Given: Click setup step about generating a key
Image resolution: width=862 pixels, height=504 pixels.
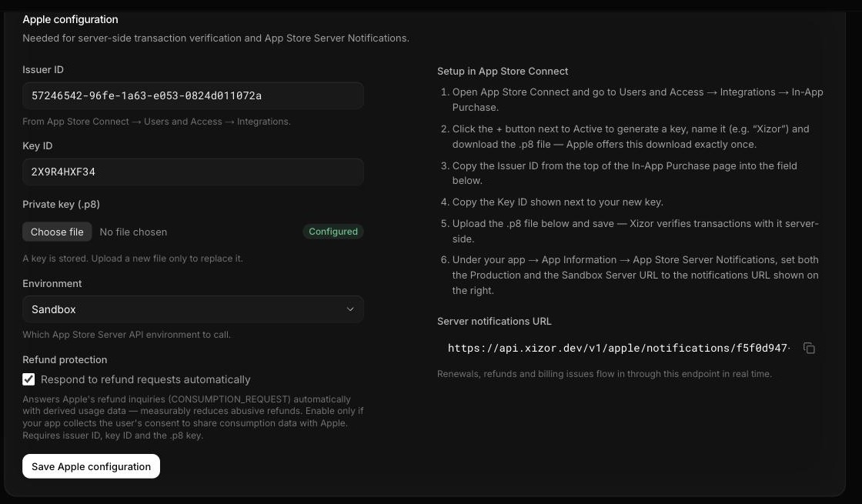Looking at the screenshot, I should tap(630, 136).
